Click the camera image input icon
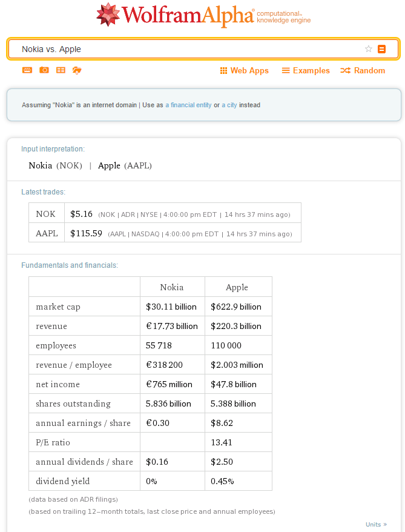The image size is (405, 532). pyautogui.click(x=44, y=70)
